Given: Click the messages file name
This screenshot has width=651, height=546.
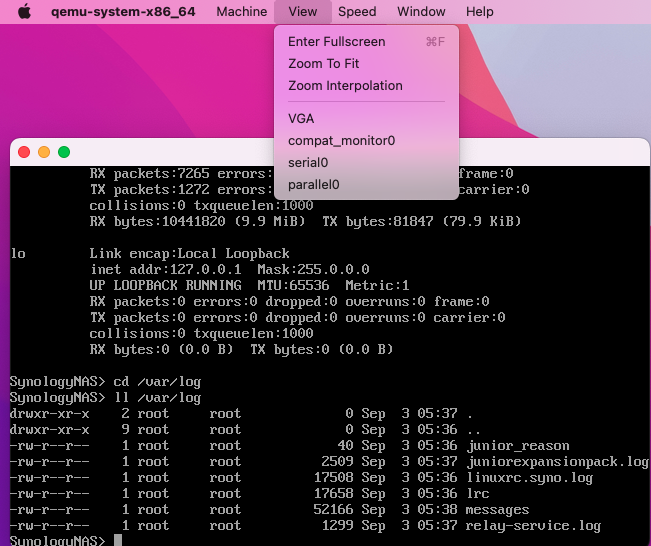Looking at the screenshot, I should [497, 509].
